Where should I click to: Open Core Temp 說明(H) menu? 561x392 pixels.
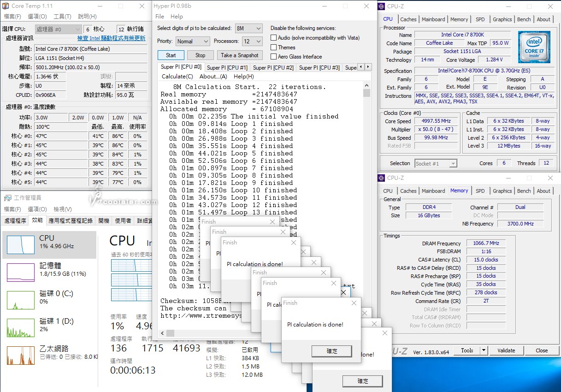(87, 16)
